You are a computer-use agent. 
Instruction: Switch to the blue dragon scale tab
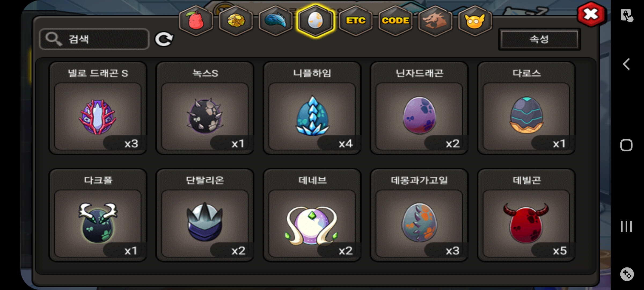point(276,21)
